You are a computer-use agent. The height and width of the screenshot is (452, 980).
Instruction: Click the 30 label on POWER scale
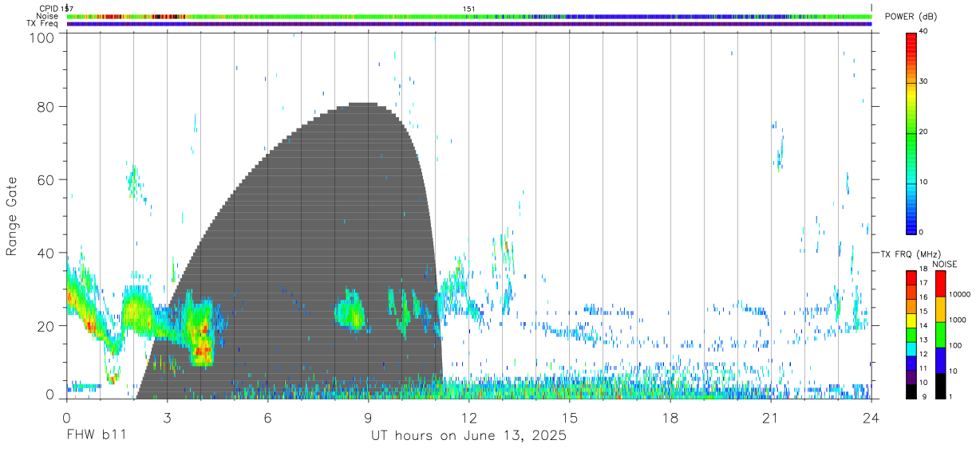[923, 81]
